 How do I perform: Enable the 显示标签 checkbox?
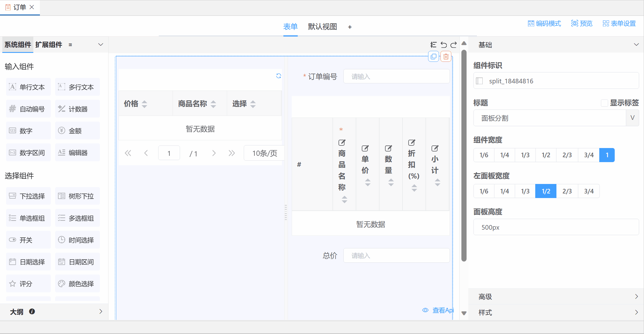point(604,103)
